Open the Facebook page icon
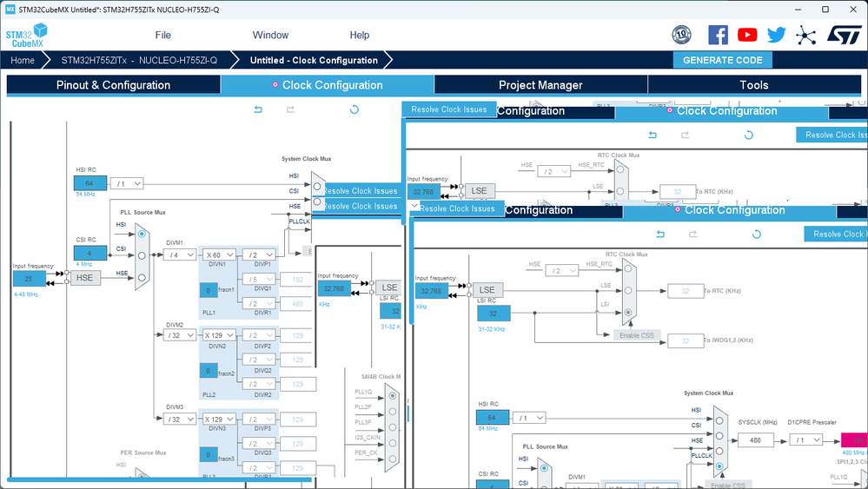 (718, 35)
